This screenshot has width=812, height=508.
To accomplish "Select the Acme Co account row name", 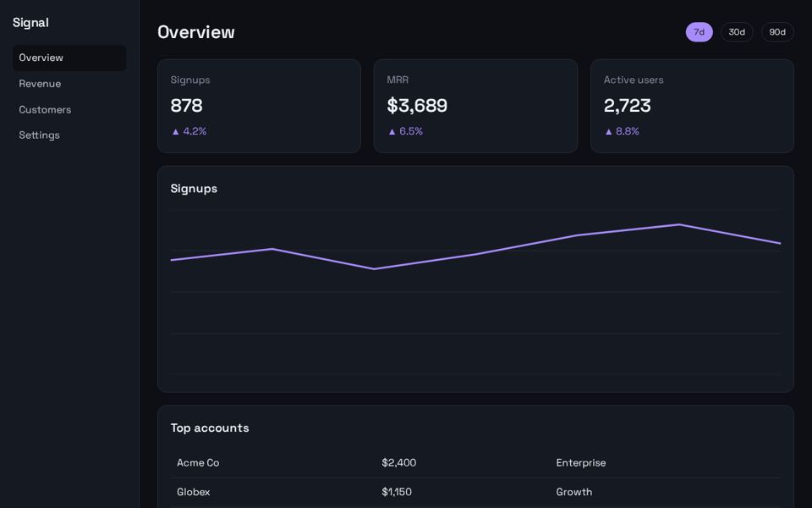I will coord(198,462).
